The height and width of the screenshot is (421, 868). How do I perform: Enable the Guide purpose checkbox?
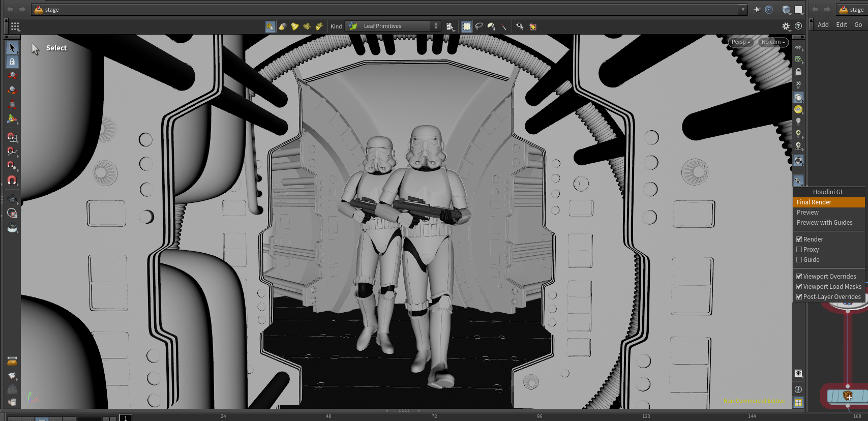(799, 260)
